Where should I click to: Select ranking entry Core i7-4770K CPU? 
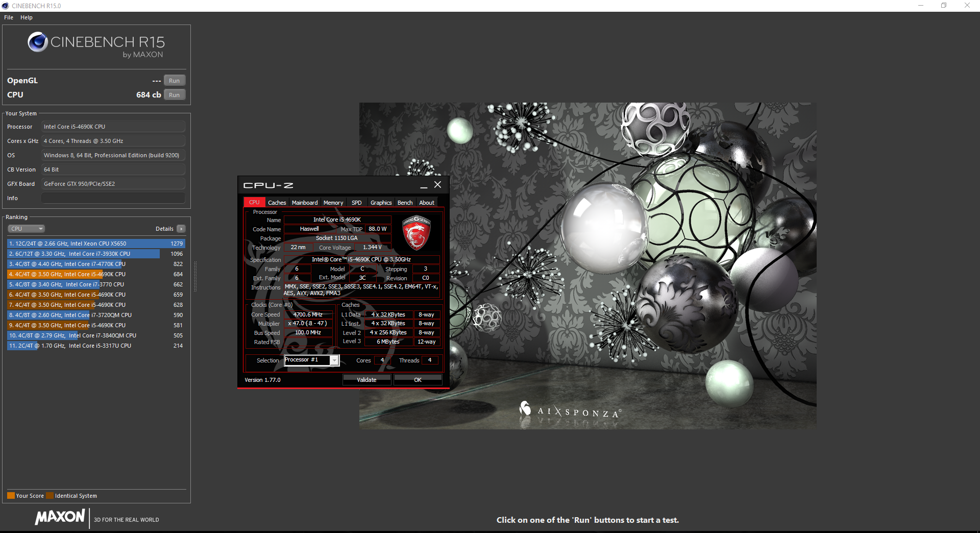pos(96,264)
